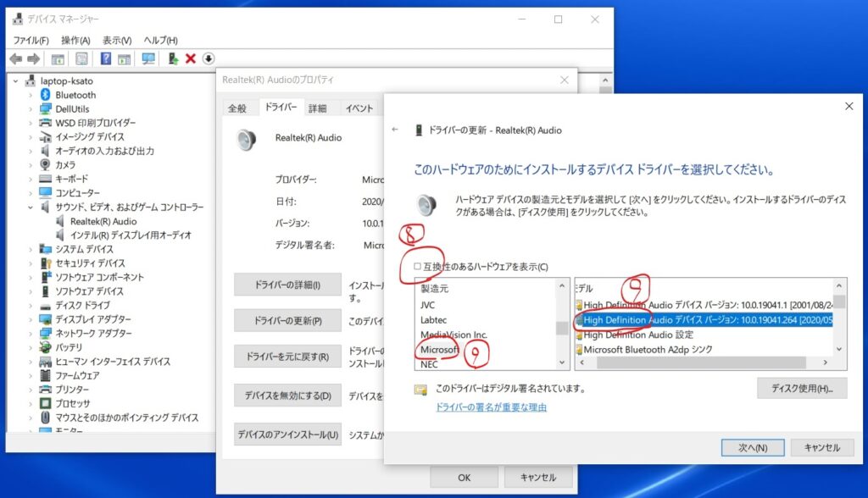868x498 pixels.
Task: Switch to the イベント tab in properties
Action: tap(359, 108)
